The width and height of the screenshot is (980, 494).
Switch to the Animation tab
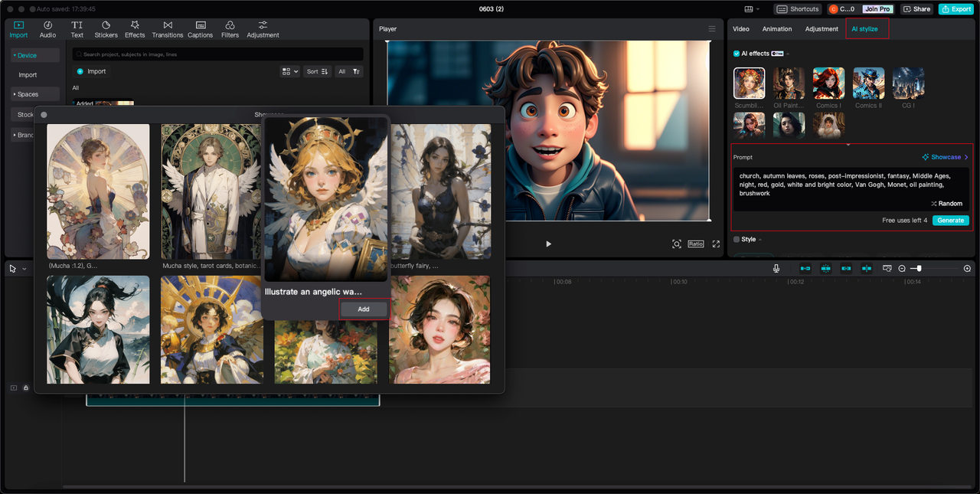[776, 29]
